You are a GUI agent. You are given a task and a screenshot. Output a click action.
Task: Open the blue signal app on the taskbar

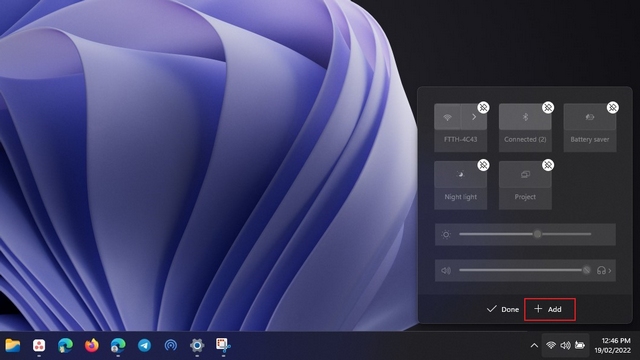point(171,345)
